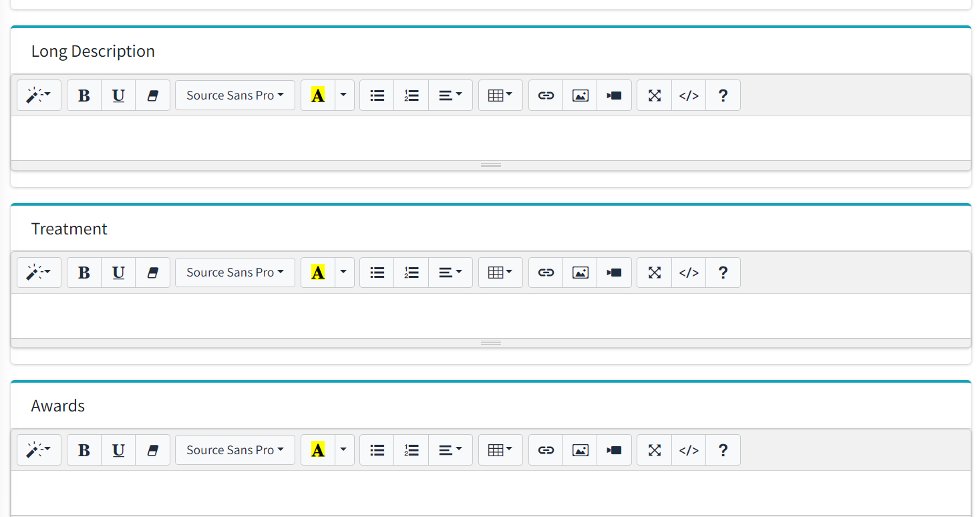Click Underline in Treatment editor toolbar
Viewport: 980px width, 517px height.
[118, 273]
